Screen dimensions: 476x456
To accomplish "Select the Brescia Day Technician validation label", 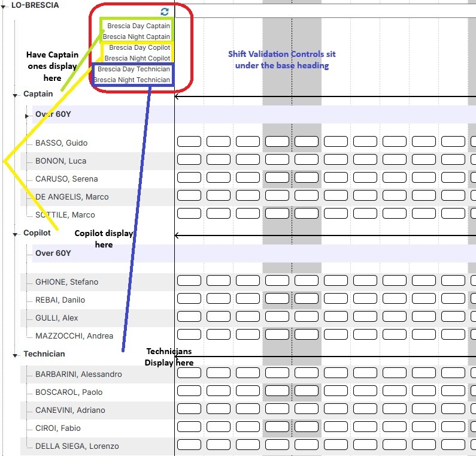I will point(134,70).
